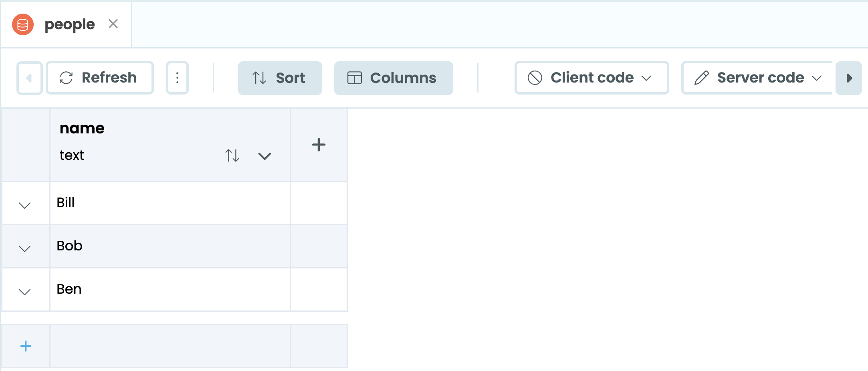Expand the Server code dropdown
This screenshot has width=868, height=371.
[757, 78]
